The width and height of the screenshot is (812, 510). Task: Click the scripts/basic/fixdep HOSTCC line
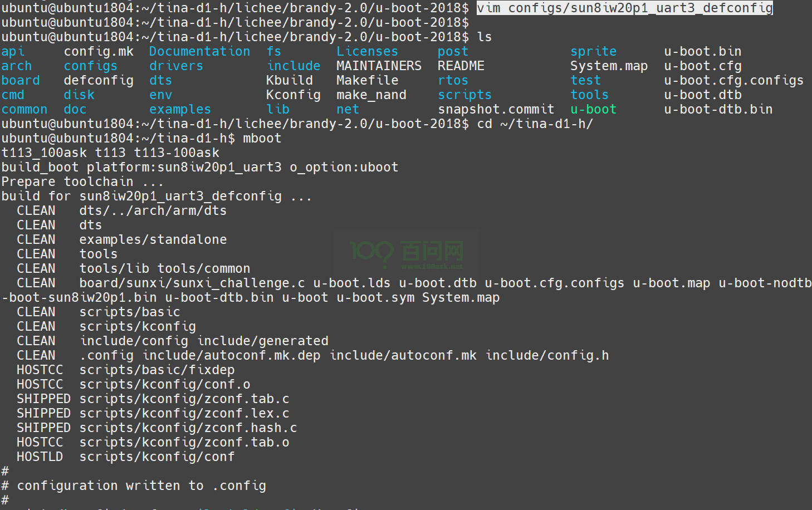pos(125,370)
